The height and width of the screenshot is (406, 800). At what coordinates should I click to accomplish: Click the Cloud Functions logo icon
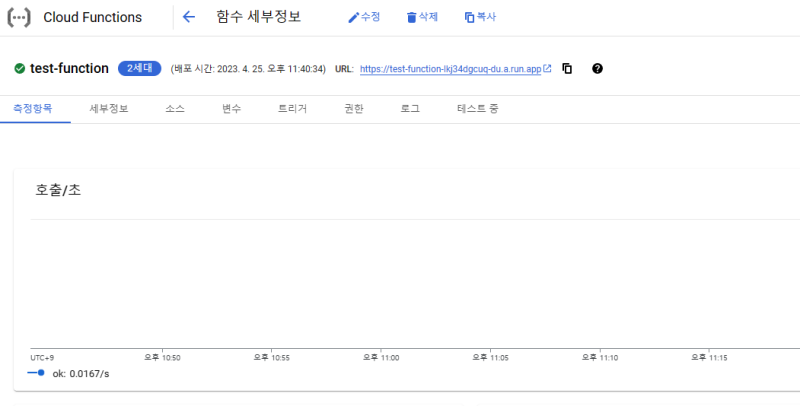point(19,17)
